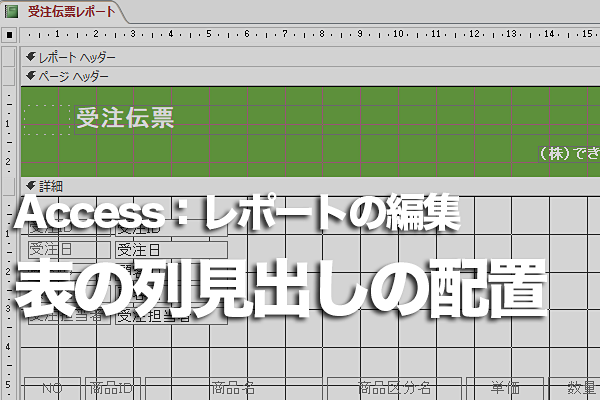Click the 受注日 text box field
Viewport: 600px width, 400px height.
[x=171, y=250]
